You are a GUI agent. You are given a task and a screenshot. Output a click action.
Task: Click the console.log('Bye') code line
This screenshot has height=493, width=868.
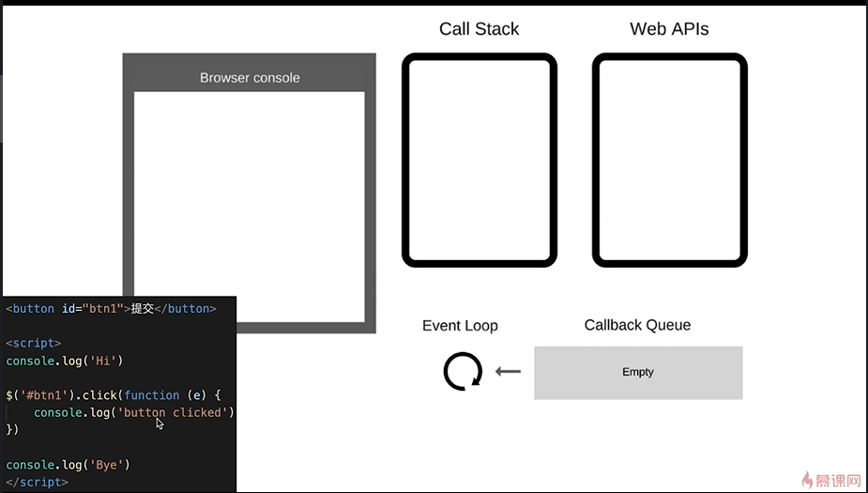[69, 464]
